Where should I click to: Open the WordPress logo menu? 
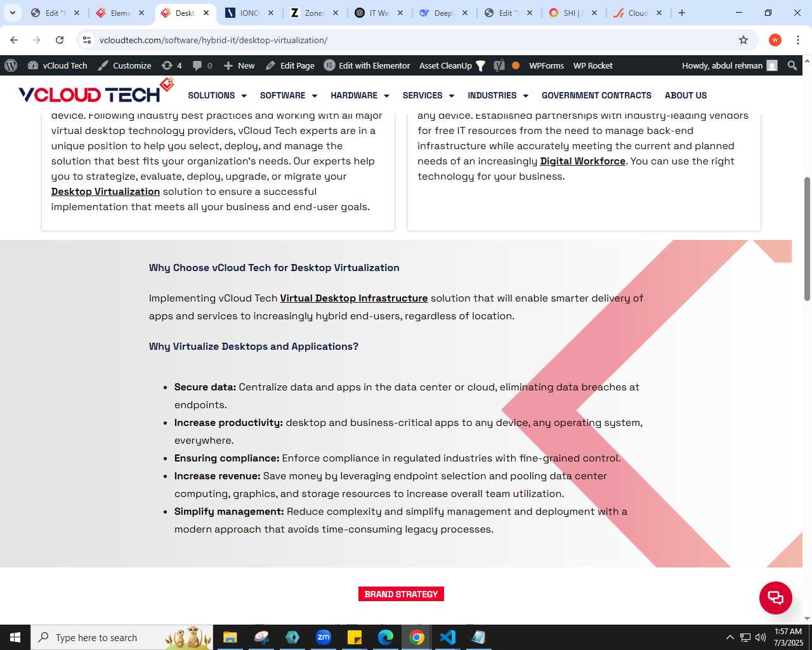coord(11,65)
